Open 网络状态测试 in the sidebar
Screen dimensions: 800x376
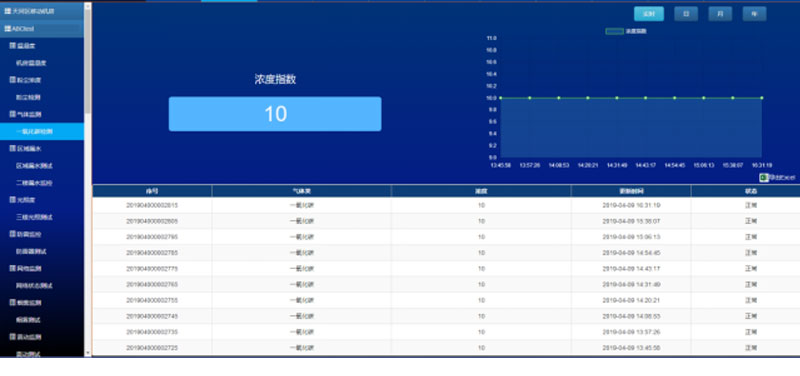tap(35, 285)
